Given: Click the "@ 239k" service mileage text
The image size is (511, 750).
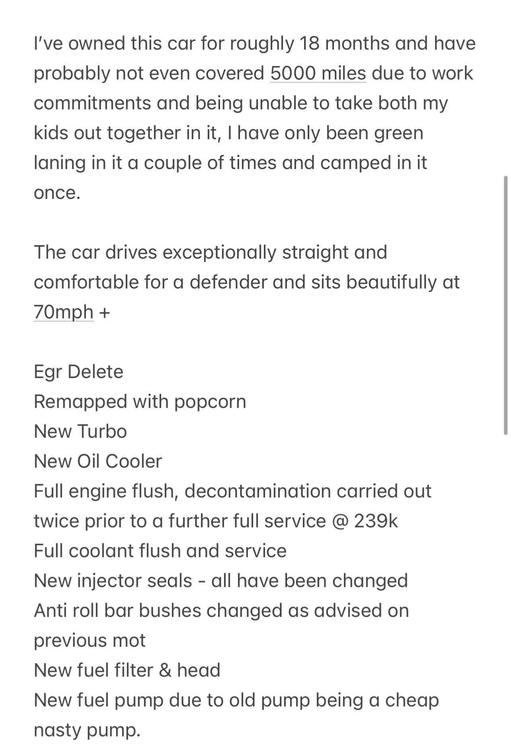Looking at the screenshot, I should click(x=365, y=521).
